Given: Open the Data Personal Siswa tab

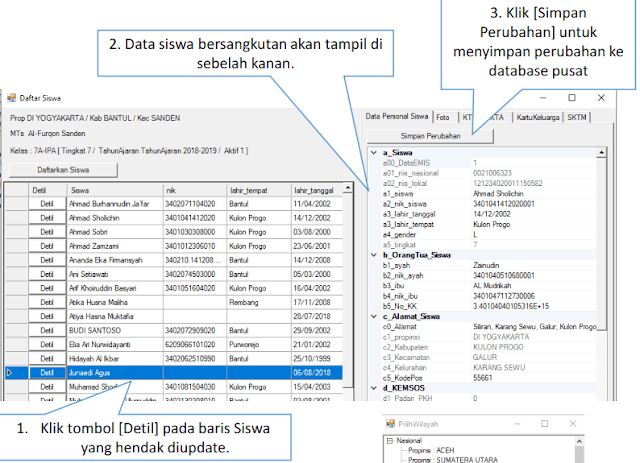Looking at the screenshot, I should click(x=397, y=116).
